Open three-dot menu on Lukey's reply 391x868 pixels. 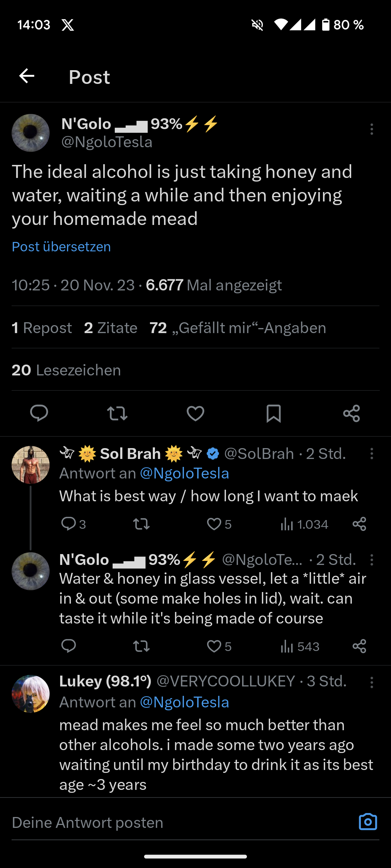click(x=371, y=682)
